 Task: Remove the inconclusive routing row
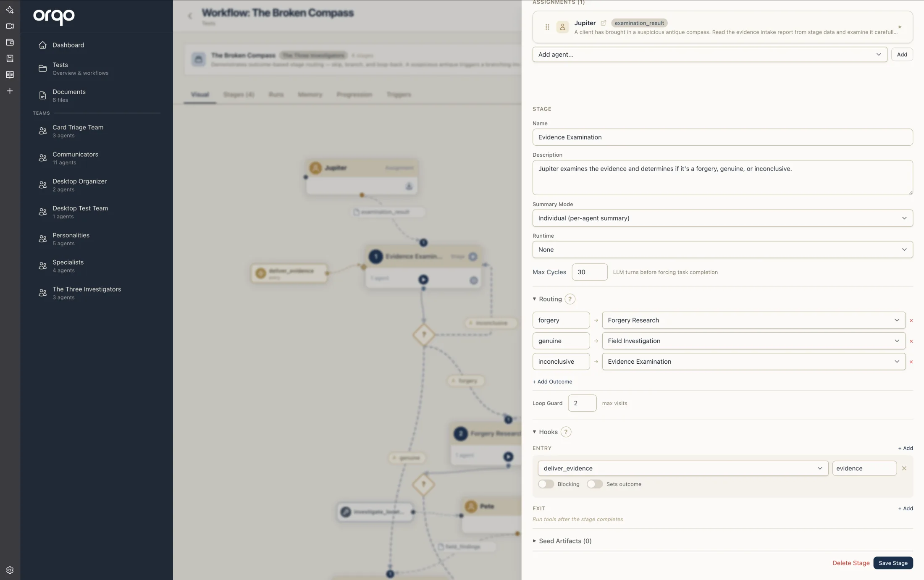911,362
